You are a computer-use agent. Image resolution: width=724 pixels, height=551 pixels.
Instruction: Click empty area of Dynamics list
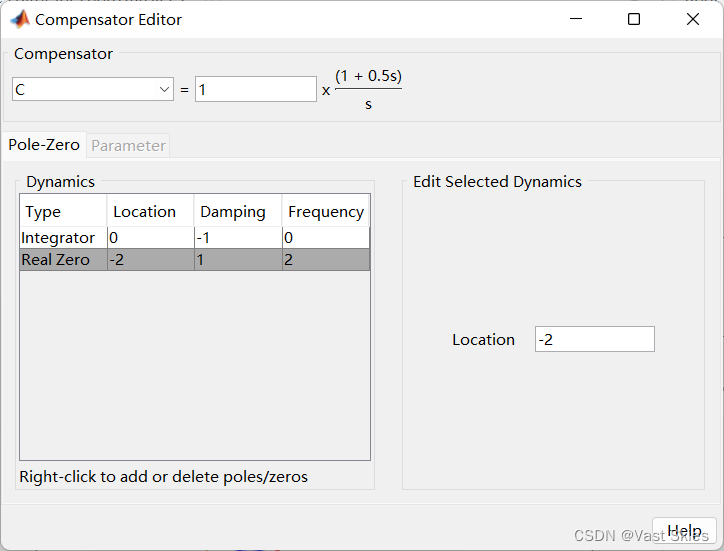(x=194, y=365)
